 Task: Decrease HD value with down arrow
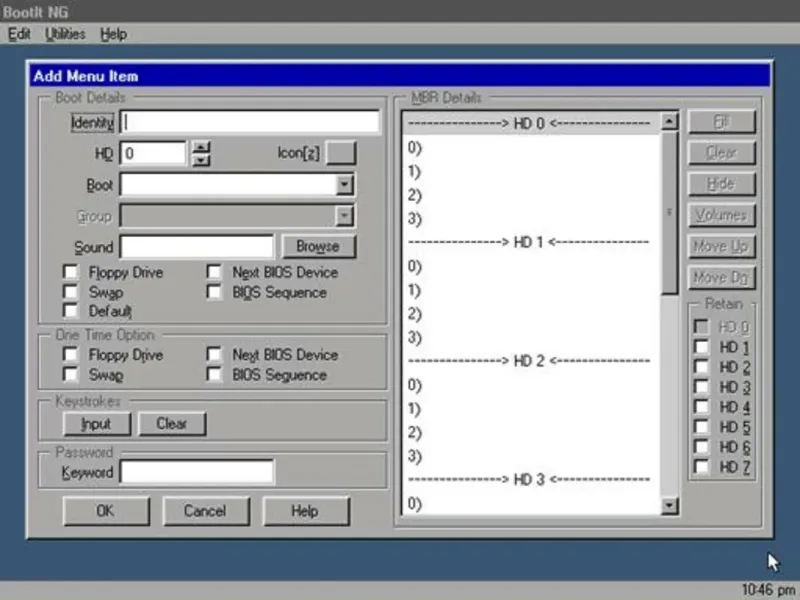pyautogui.click(x=202, y=160)
